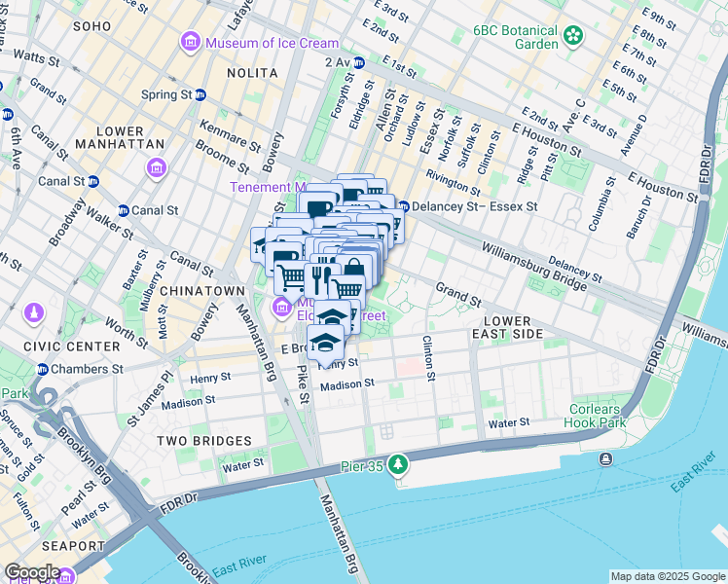Click the Chambers St subway station icon
The width and height of the screenshot is (728, 584).
[43, 370]
